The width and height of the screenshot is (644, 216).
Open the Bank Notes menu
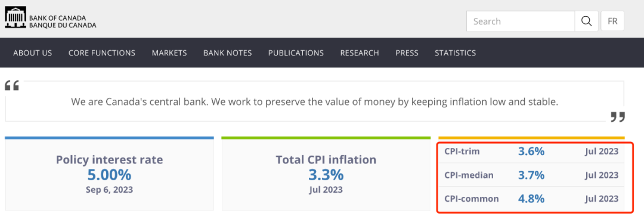(228, 53)
